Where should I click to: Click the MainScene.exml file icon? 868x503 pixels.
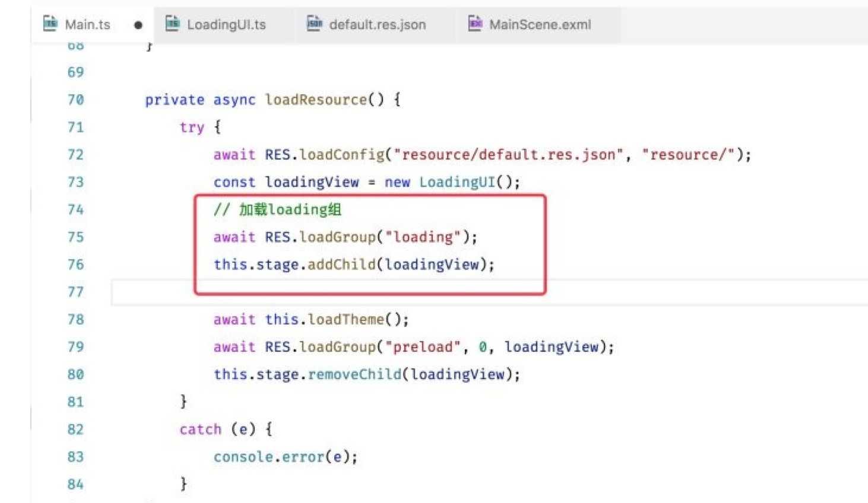(x=475, y=24)
